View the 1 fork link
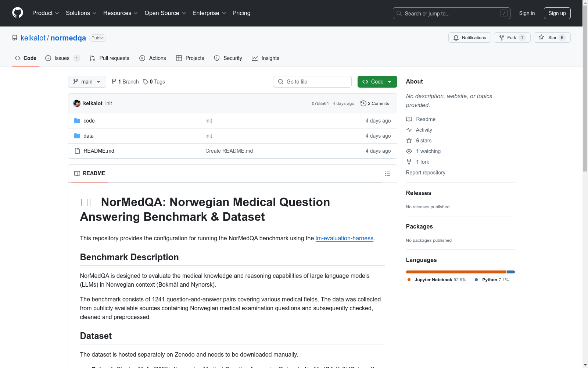The width and height of the screenshot is (588, 368). (417, 162)
